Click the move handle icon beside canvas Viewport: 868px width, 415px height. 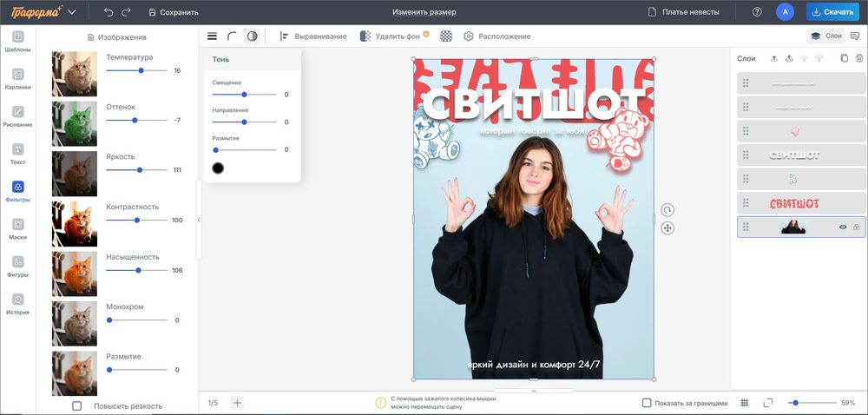[667, 228]
